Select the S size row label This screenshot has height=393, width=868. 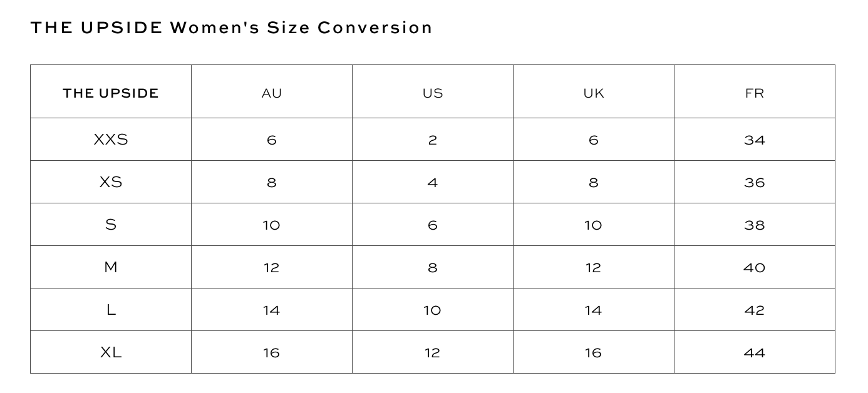[111, 225]
